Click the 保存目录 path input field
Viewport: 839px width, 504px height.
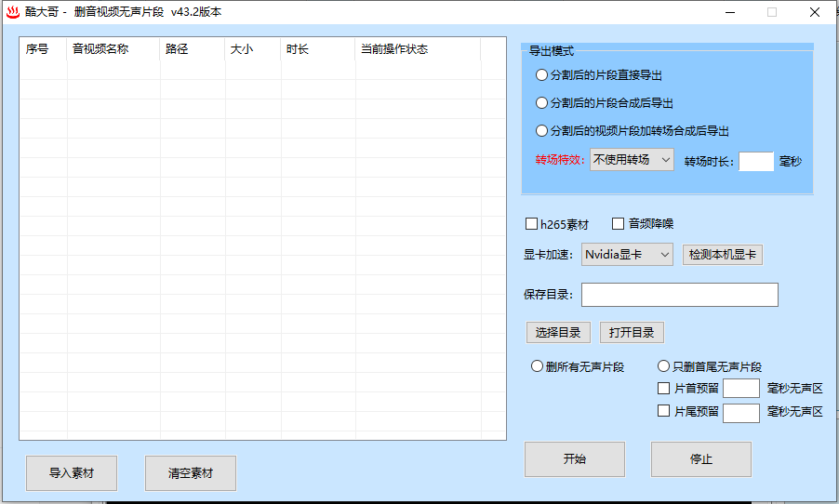pyautogui.click(x=680, y=295)
